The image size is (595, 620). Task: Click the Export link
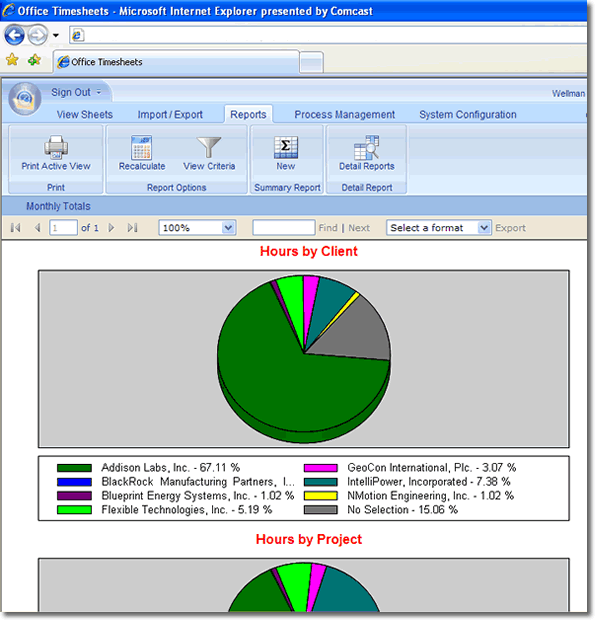point(510,228)
